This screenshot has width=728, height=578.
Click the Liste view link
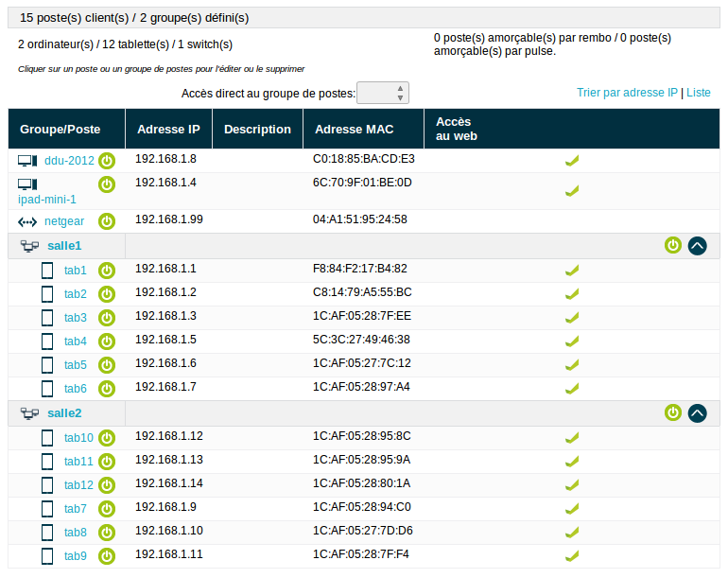(699, 93)
